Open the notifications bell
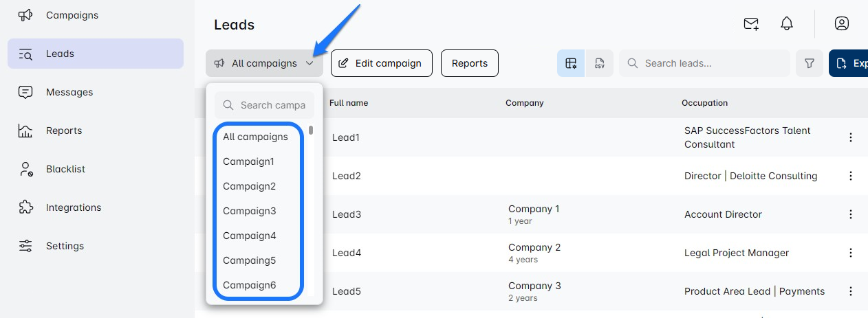Viewport: 868px width, 318px height. (x=787, y=24)
